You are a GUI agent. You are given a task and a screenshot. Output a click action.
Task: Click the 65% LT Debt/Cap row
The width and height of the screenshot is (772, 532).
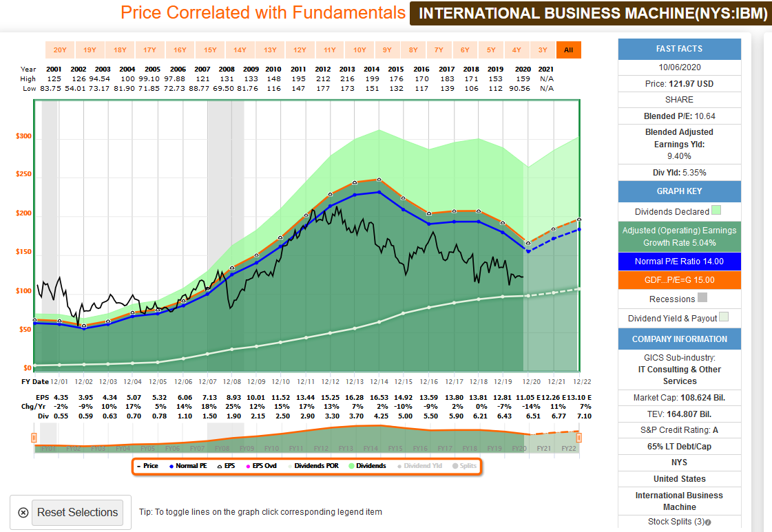(x=680, y=447)
